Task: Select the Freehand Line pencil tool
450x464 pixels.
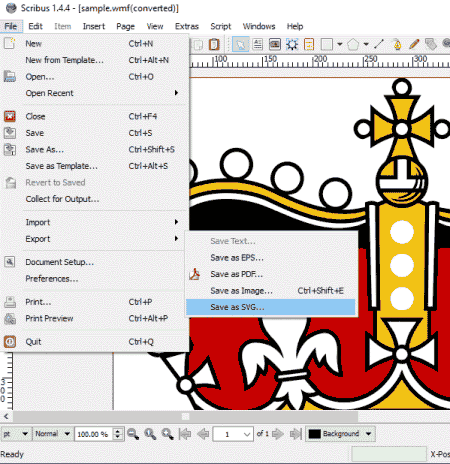Action: [414, 44]
